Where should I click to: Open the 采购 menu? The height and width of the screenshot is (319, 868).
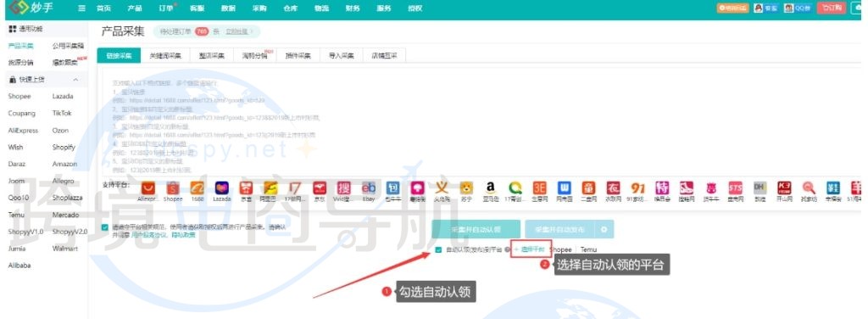259,8
